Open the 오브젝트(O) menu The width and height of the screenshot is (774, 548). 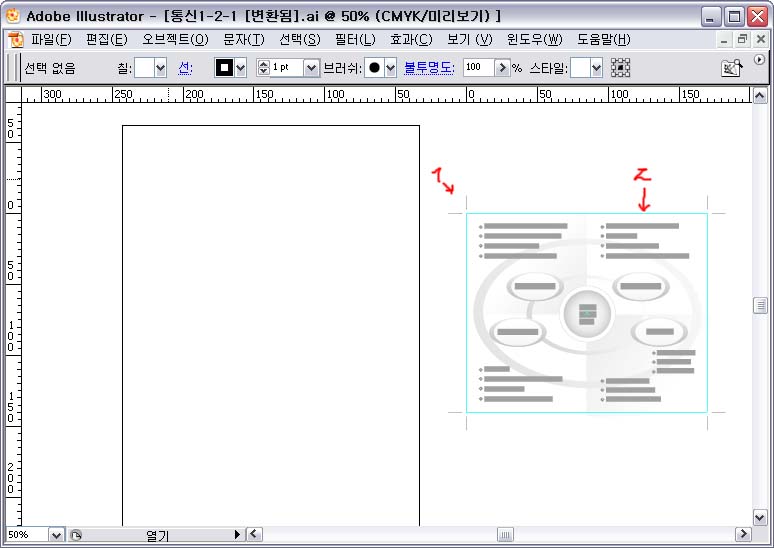[x=175, y=40]
